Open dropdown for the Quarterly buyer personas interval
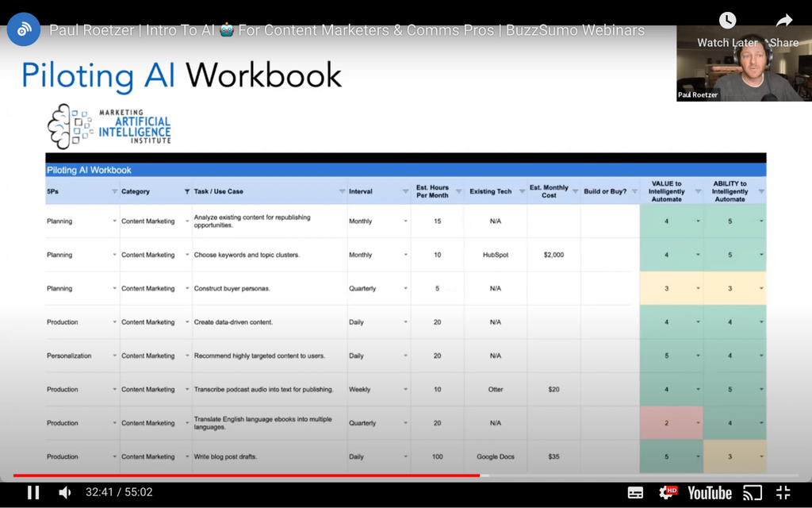Screen dimensions: 812x508 point(405,289)
